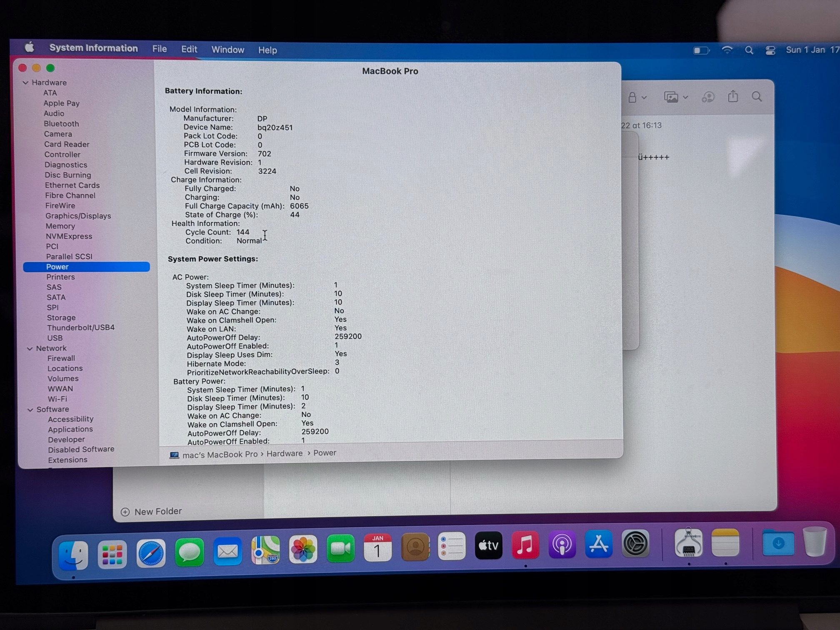
Task: Click Cycle Count value 144
Action: coord(243,232)
